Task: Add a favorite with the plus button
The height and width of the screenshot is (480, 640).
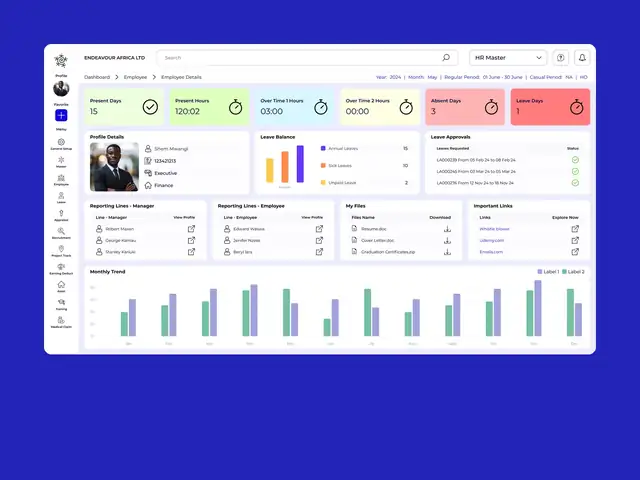Action: 61,116
